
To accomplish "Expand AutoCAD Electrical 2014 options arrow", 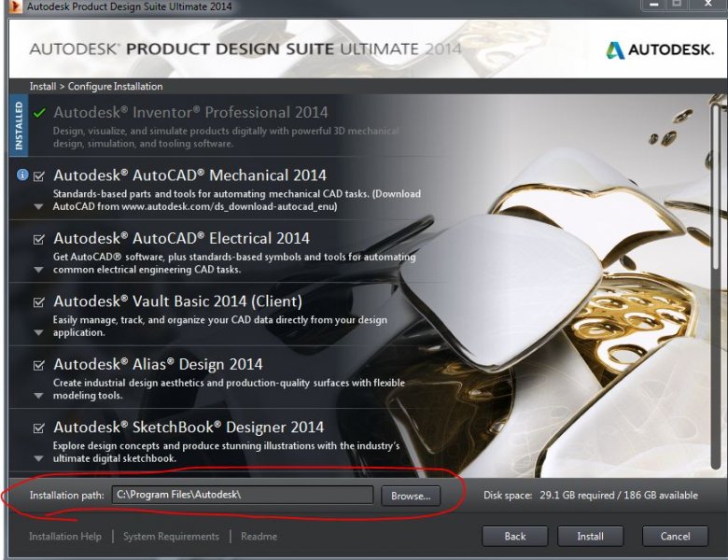I will 38,270.
